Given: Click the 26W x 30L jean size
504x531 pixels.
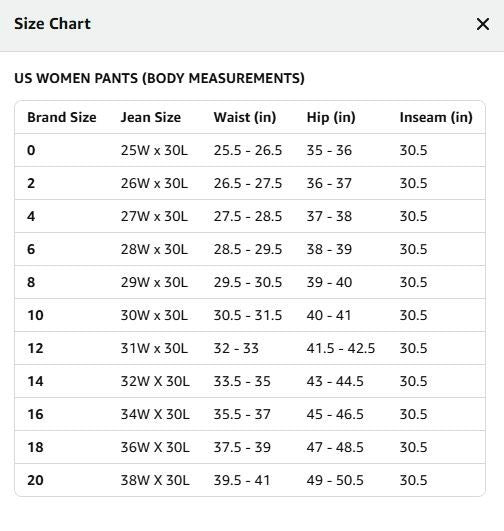Looking at the screenshot, I should 154,183.
